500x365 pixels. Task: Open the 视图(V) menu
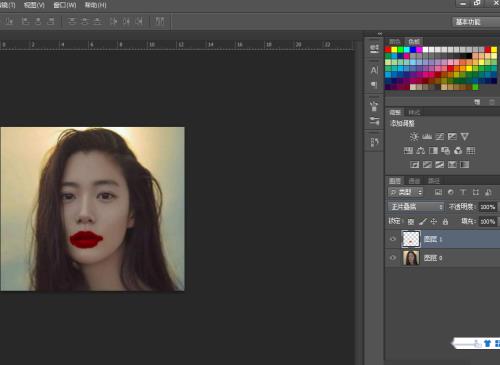(x=34, y=5)
